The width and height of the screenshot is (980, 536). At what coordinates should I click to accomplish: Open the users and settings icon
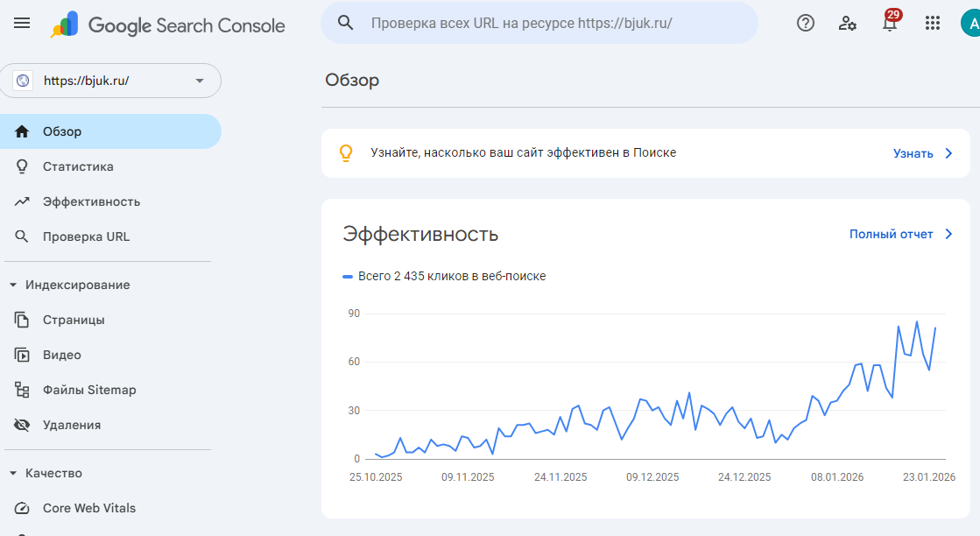[847, 24]
